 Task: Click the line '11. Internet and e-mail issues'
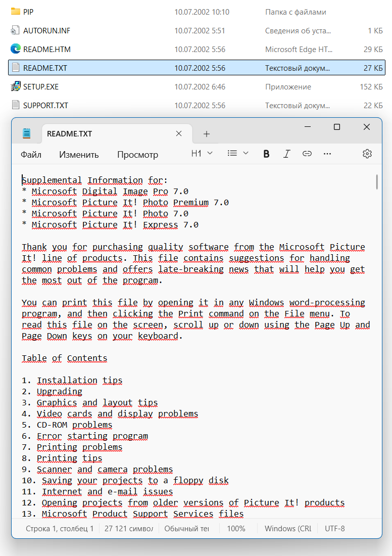[97, 492]
